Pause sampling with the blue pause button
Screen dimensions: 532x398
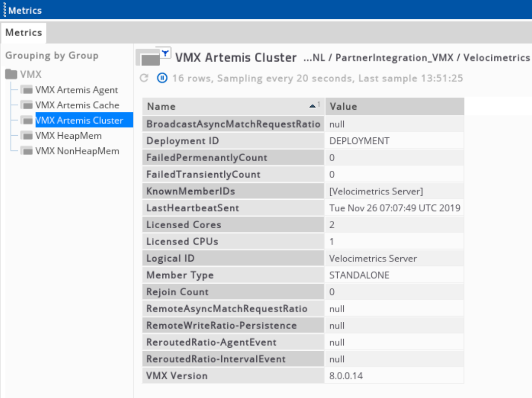pyautogui.click(x=162, y=78)
